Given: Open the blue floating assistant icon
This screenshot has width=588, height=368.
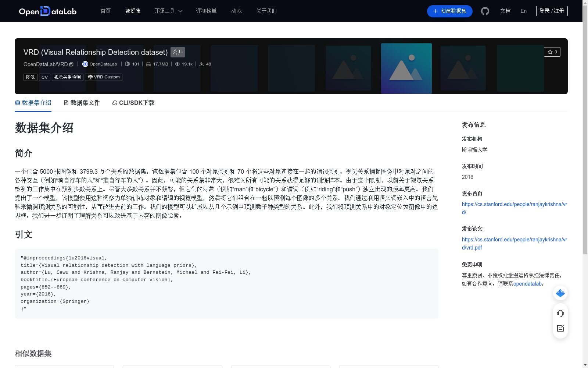Looking at the screenshot, I should [560, 293].
